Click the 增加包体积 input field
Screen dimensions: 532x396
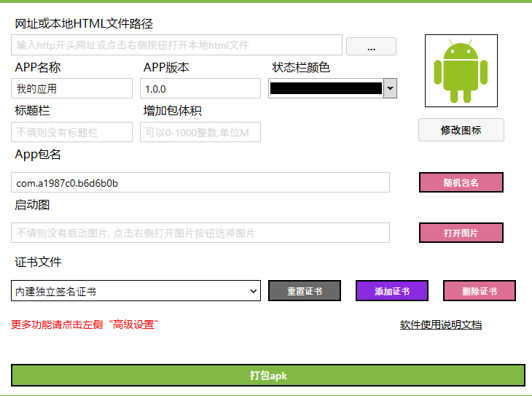coord(200,132)
